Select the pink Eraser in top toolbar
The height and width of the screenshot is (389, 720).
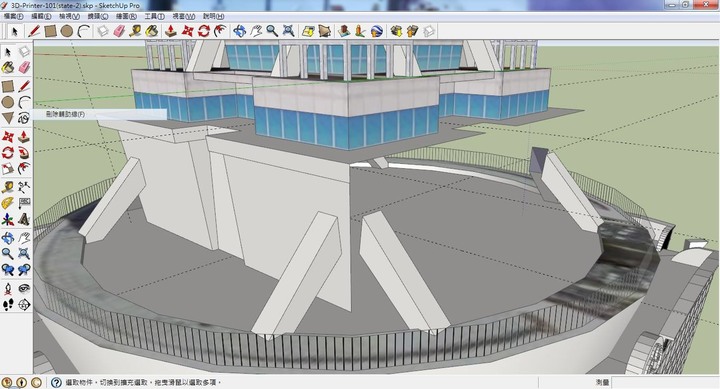pos(119,31)
